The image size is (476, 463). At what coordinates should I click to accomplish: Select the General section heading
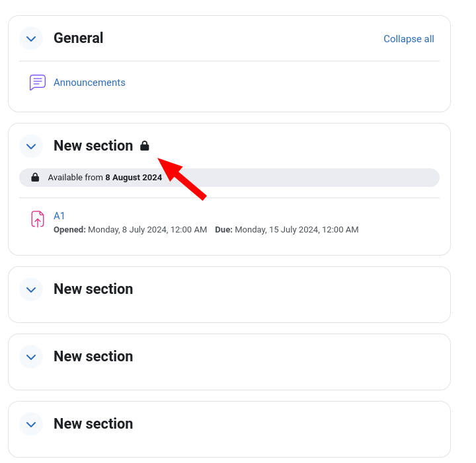pos(78,38)
